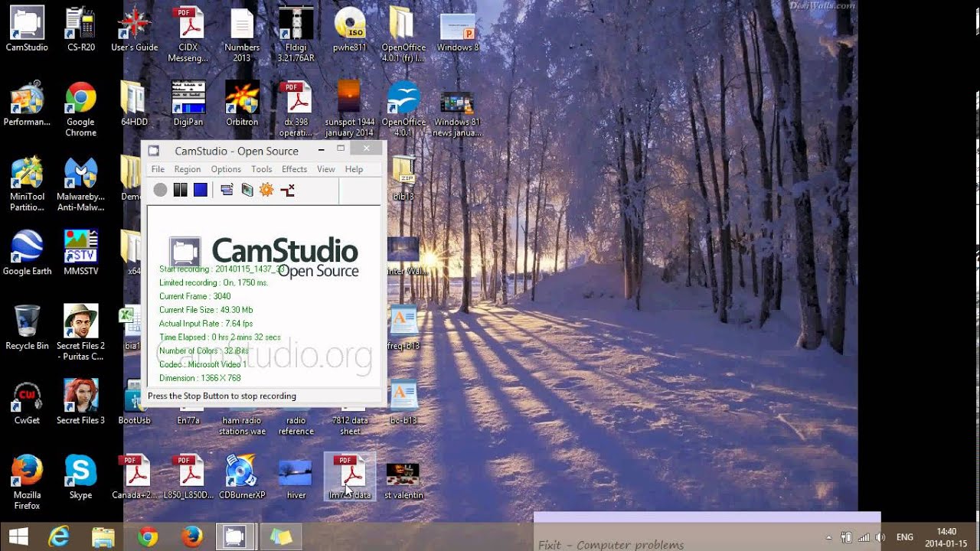The image size is (980, 551).
Task: Open the clock showing 14:40
Action: coord(946,537)
